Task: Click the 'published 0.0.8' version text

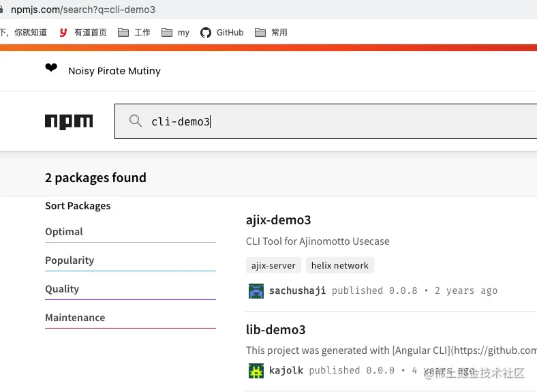Action: (x=374, y=290)
